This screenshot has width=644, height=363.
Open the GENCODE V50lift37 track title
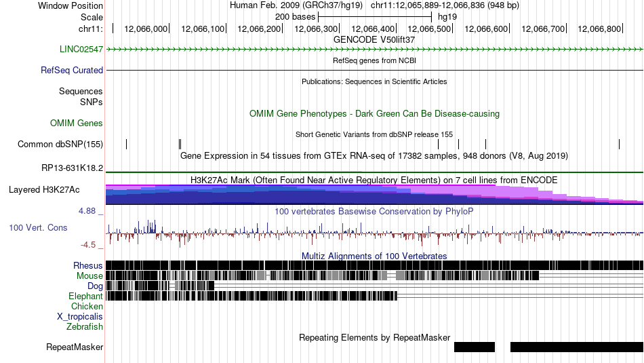tap(374, 40)
